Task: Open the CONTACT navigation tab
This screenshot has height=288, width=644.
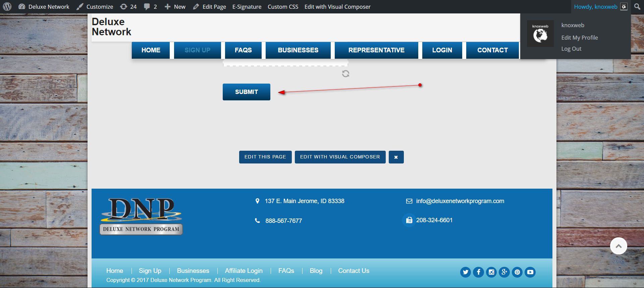Action: click(x=492, y=50)
